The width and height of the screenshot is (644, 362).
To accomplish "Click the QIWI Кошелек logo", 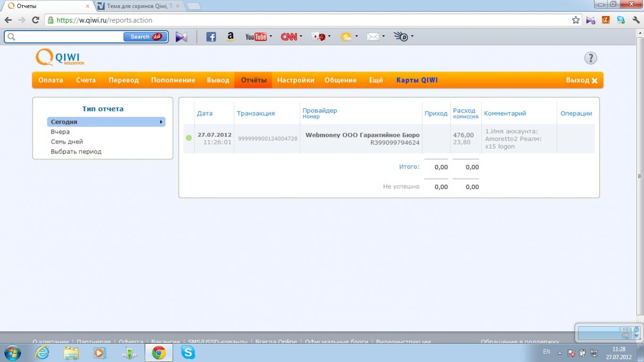I will click(x=60, y=58).
